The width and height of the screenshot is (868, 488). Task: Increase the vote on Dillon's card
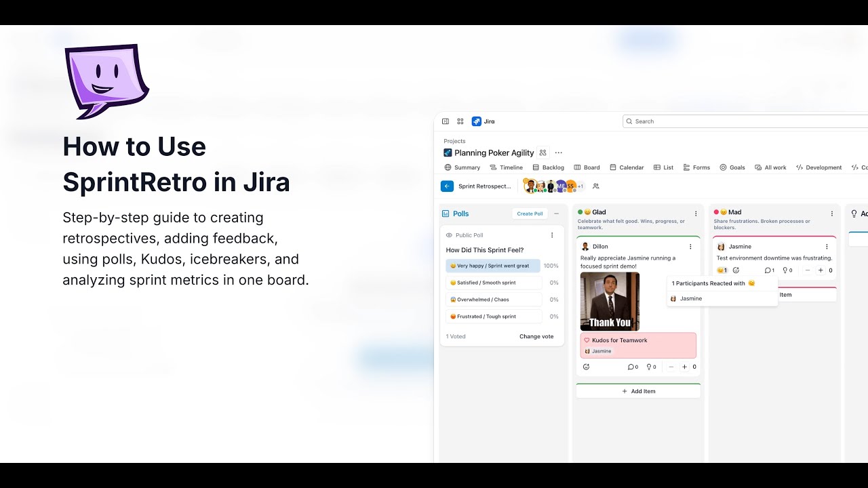[x=684, y=367]
